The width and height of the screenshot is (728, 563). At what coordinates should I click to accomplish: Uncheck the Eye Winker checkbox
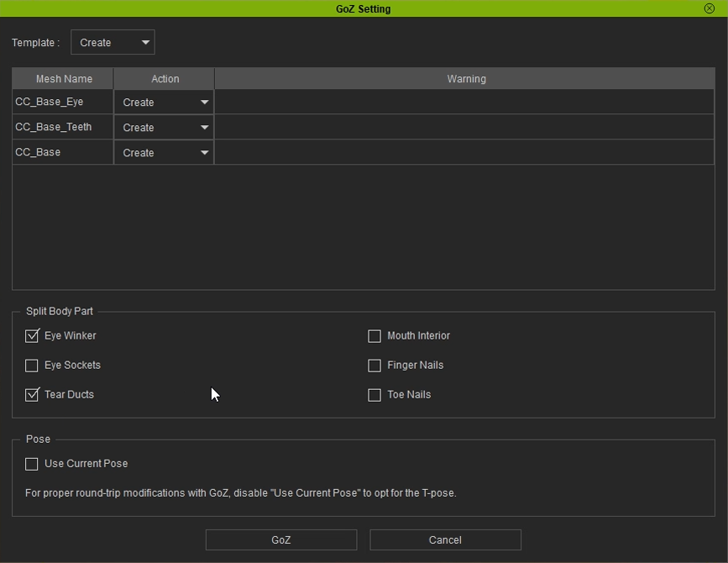32,336
